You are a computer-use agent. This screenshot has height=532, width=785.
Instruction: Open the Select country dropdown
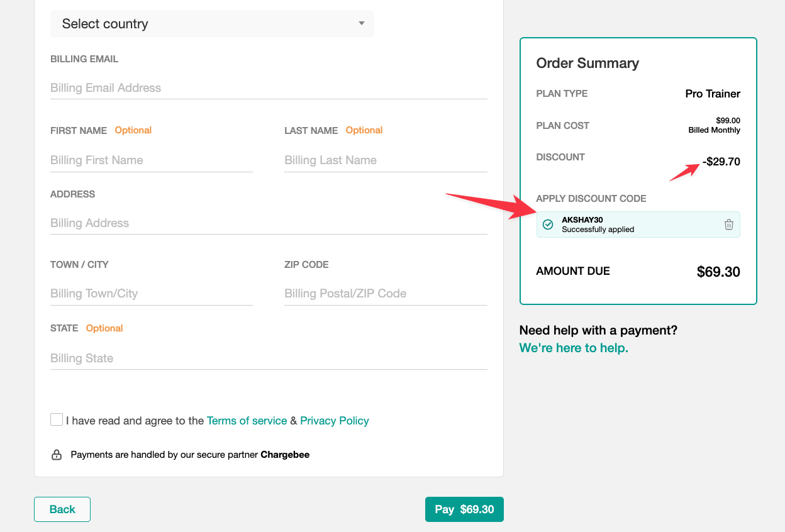pos(212,23)
